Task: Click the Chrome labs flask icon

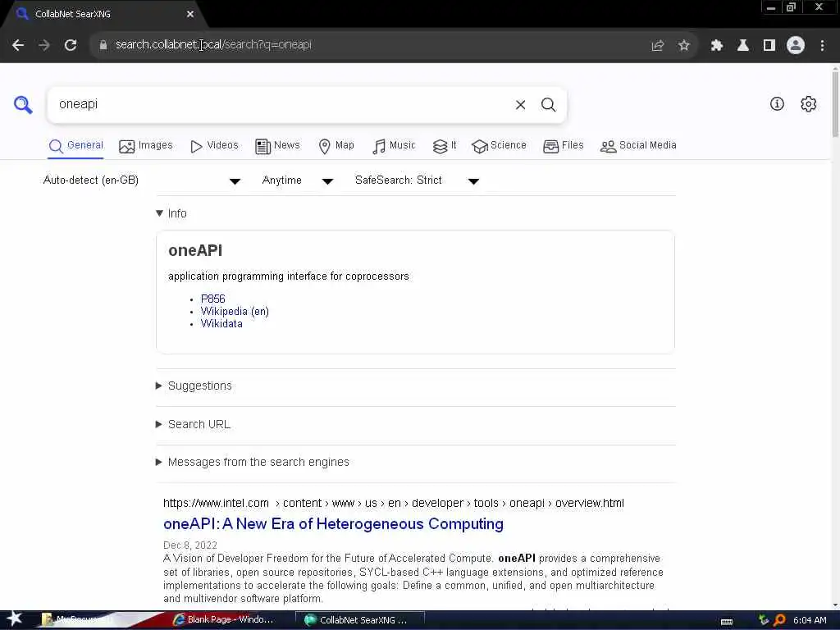Action: pos(743,46)
